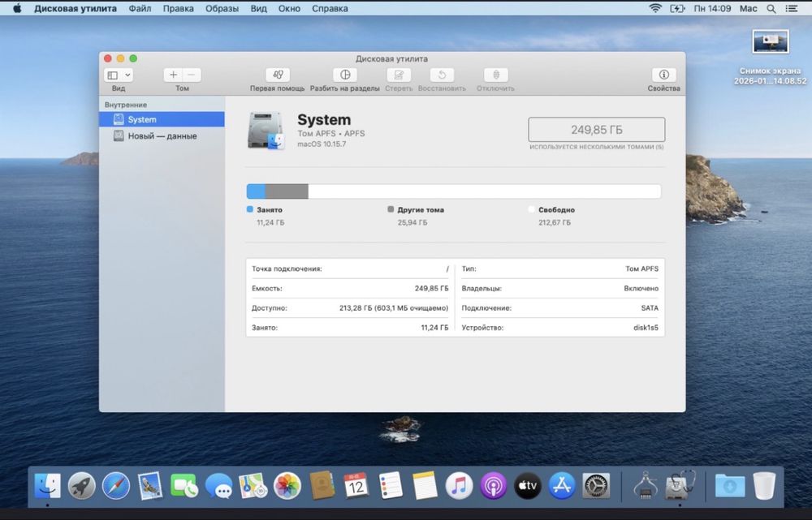Click the System disk drive image
Viewport: 812px width, 520px height.
[x=266, y=131]
